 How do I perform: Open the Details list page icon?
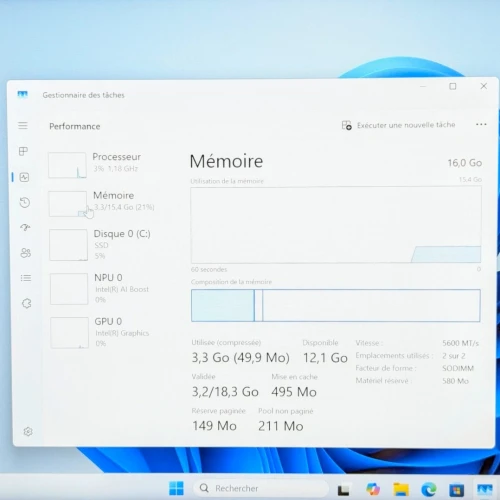26,278
